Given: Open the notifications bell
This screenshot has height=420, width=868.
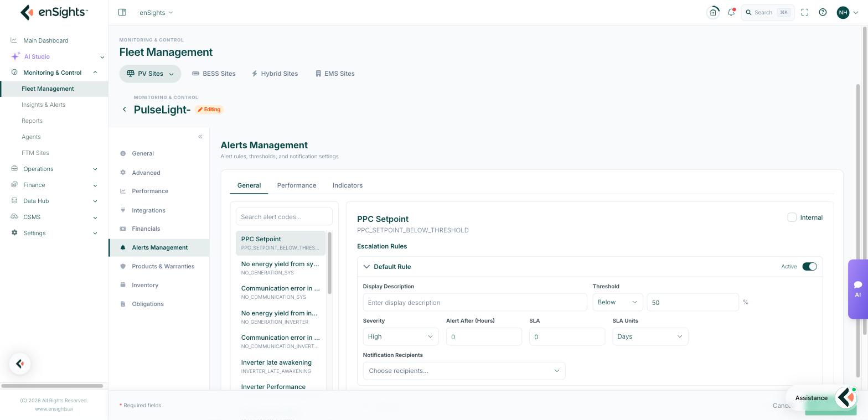Looking at the screenshot, I should point(731,12).
